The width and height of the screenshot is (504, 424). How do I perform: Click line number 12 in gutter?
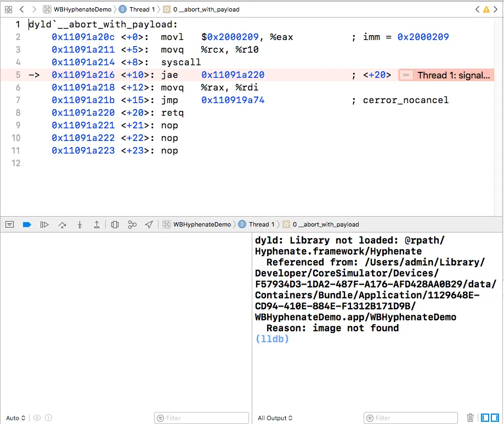click(x=16, y=163)
